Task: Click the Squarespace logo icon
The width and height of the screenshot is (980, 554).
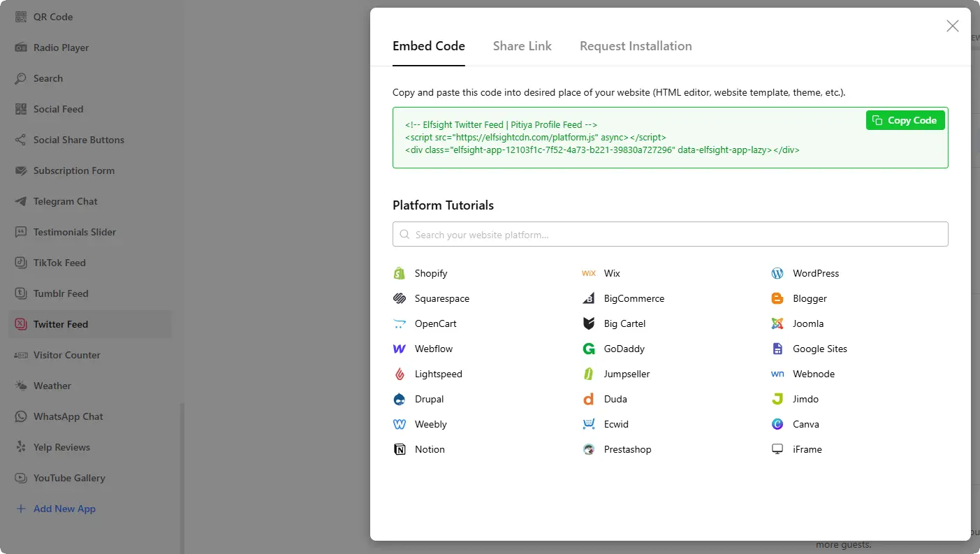Action: 400,298
